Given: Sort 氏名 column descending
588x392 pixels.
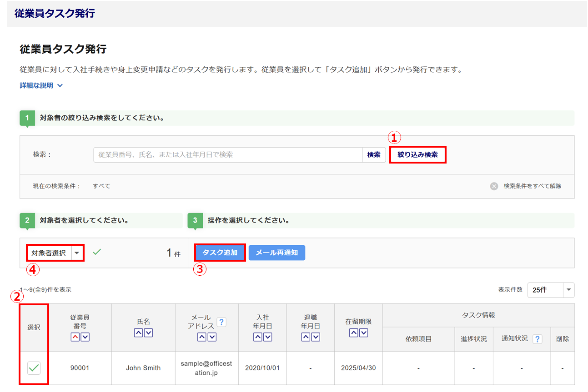Looking at the screenshot, I should [148, 333].
